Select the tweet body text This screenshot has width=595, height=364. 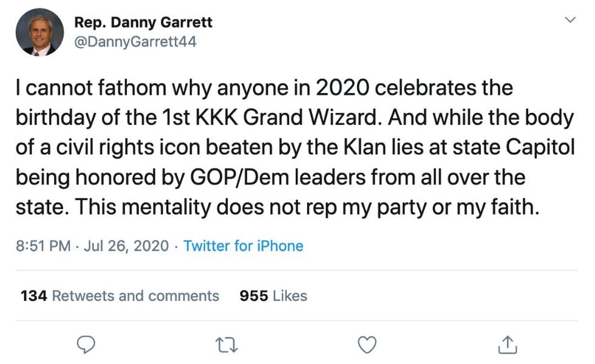click(x=291, y=147)
